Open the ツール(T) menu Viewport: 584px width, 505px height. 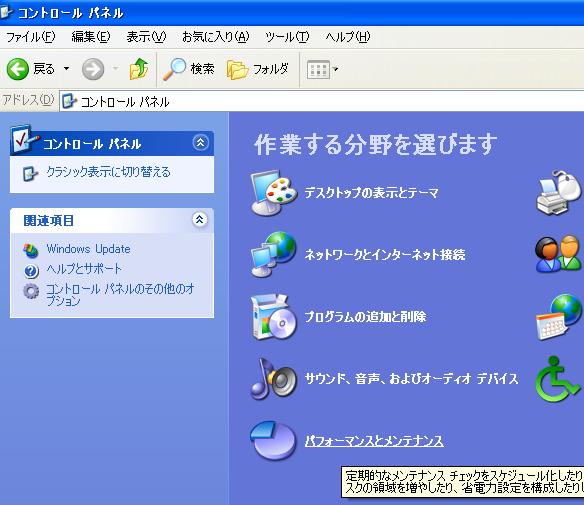[287, 37]
